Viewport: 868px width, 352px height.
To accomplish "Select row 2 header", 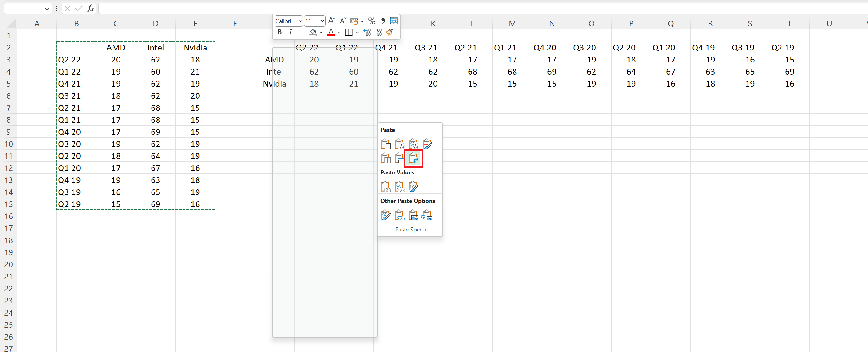I will (x=9, y=48).
